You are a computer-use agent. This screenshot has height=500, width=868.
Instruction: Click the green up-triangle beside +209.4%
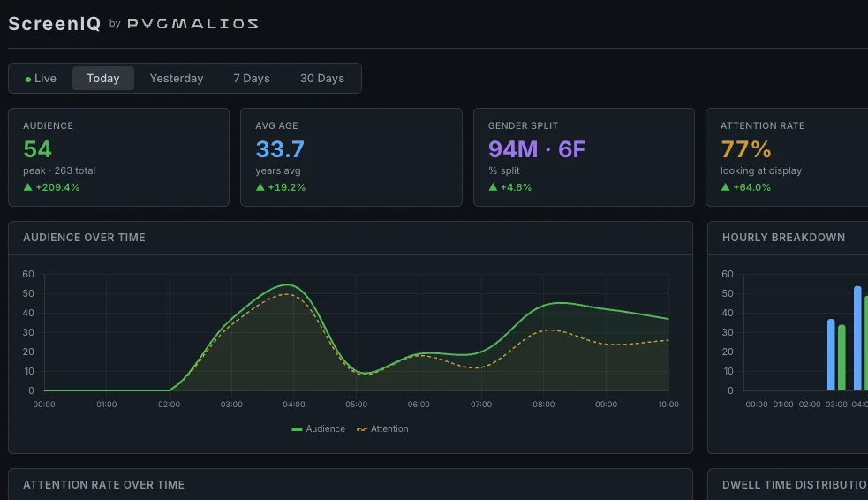tap(27, 187)
